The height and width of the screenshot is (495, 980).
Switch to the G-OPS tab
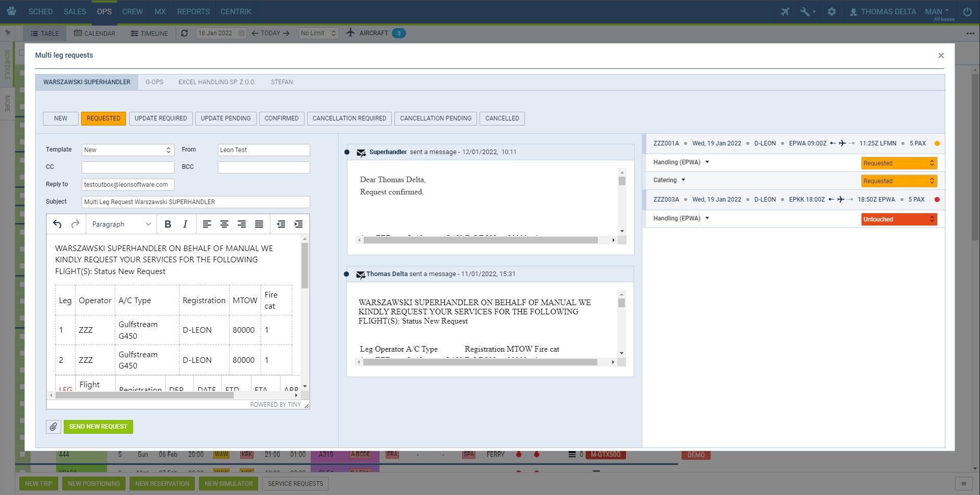[154, 82]
